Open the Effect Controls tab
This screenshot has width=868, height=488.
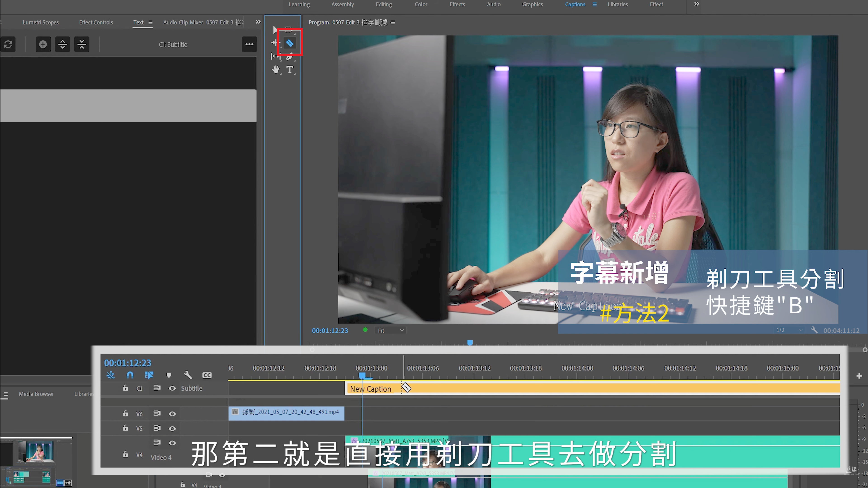point(96,22)
